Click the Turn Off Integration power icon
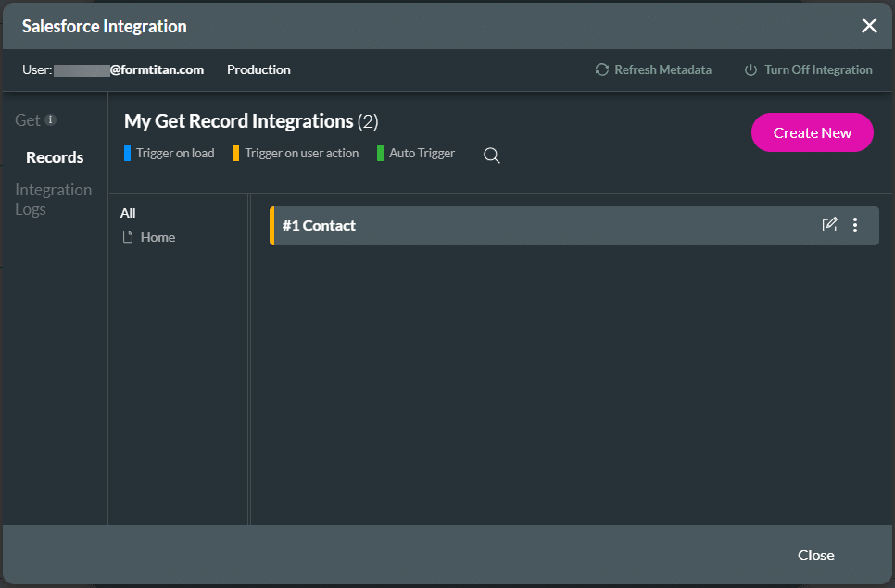Viewport: 895px width, 588px height. [750, 69]
